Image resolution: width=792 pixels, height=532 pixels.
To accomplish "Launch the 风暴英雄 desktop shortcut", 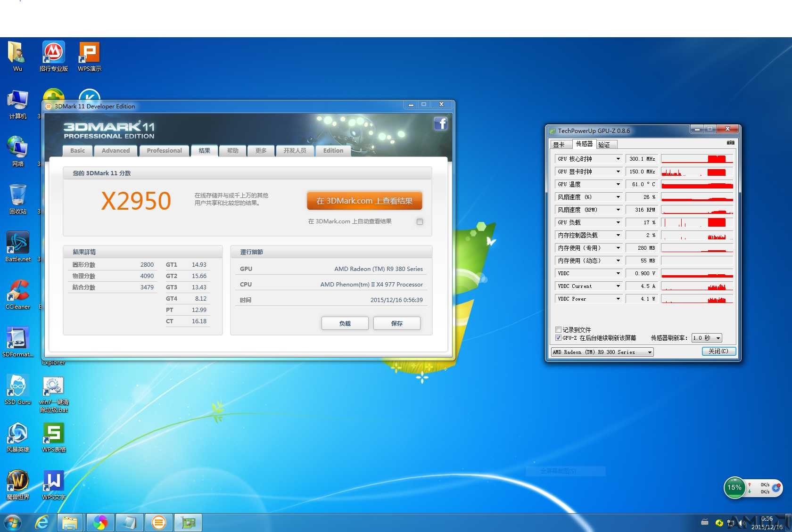I will pos(17,437).
